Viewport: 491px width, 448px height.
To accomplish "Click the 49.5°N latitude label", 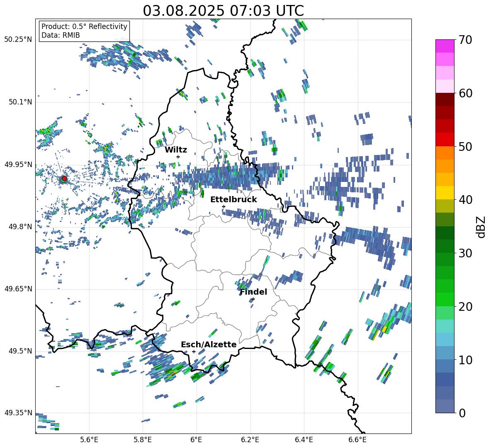I will pyautogui.click(x=20, y=351).
